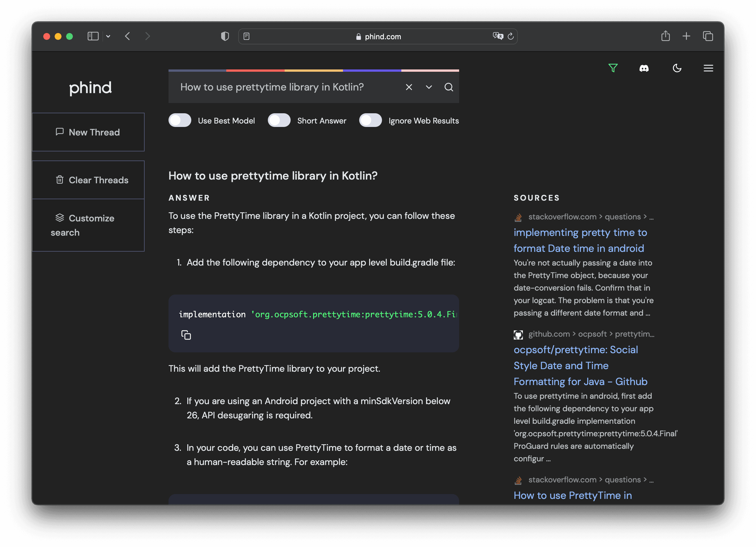Open a new Safari tab
Viewport: 756px width, 547px height.
[x=686, y=36]
